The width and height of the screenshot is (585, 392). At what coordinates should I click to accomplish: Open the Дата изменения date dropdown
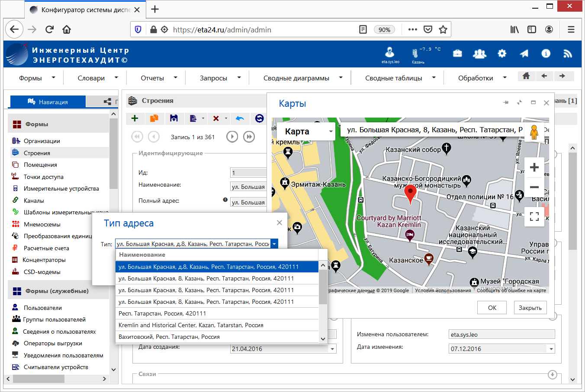551,349
